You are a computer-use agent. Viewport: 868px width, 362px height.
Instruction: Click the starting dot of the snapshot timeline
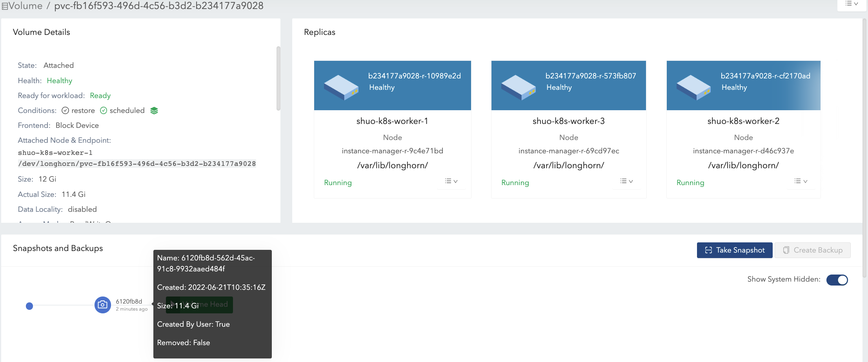pyautogui.click(x=29, y=306)
